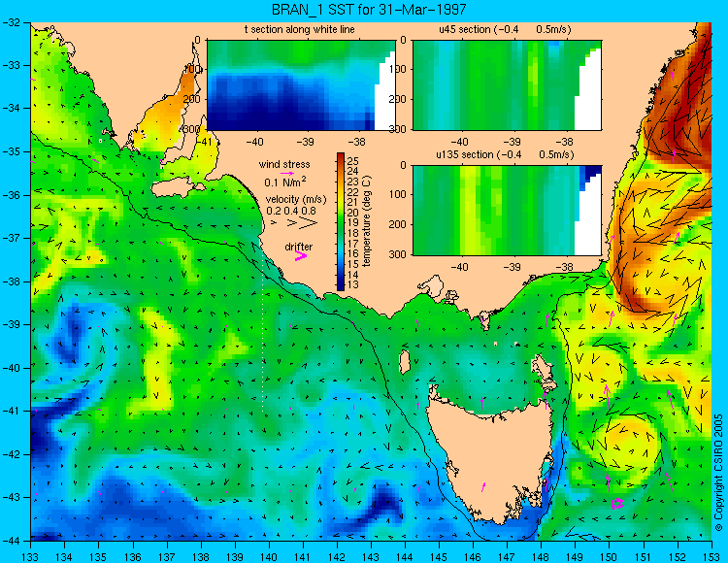This screenshot has height=563, width=728.
Task: Click the 200 depth label of the u135 section
Action: 399,224
